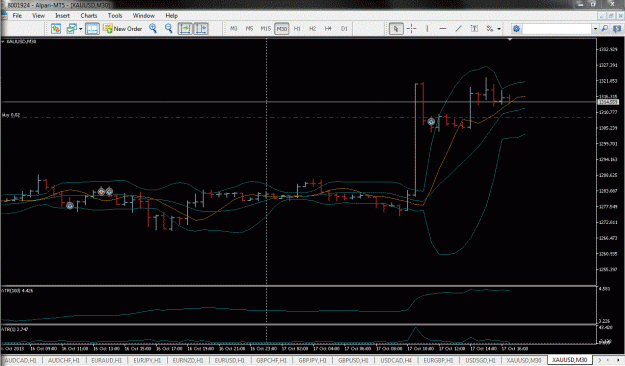Viewport: 625px width, 366px height.
Task: Open the View menu
Action: pos(38,16)
